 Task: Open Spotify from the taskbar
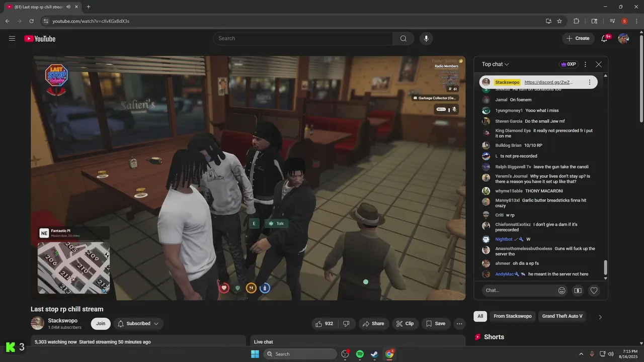(360, 354)
